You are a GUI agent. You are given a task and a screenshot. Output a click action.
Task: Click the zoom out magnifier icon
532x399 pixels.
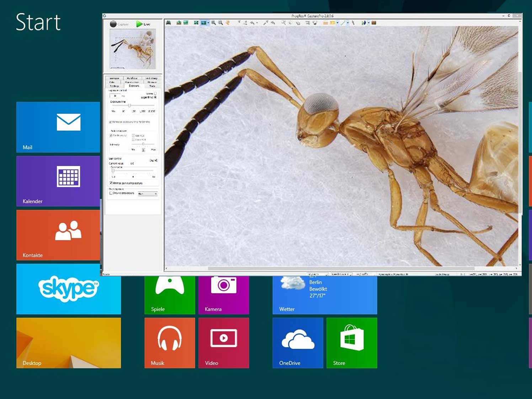point(220,23)
